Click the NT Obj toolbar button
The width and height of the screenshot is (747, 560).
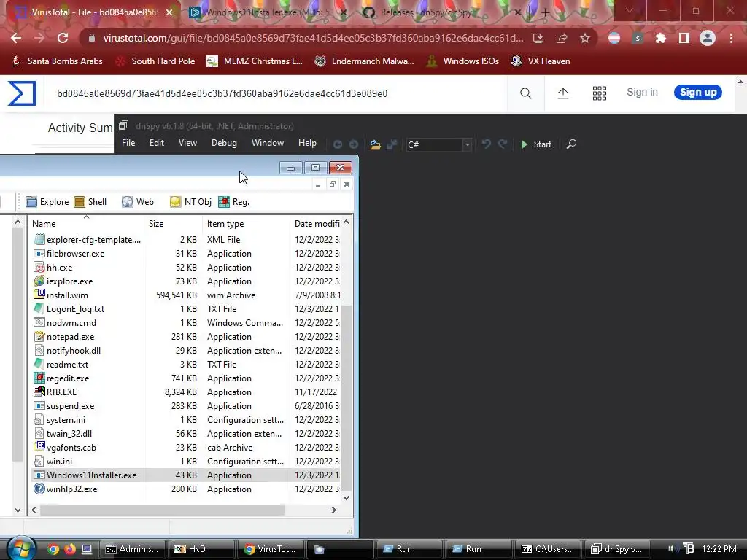pos(190,202)
